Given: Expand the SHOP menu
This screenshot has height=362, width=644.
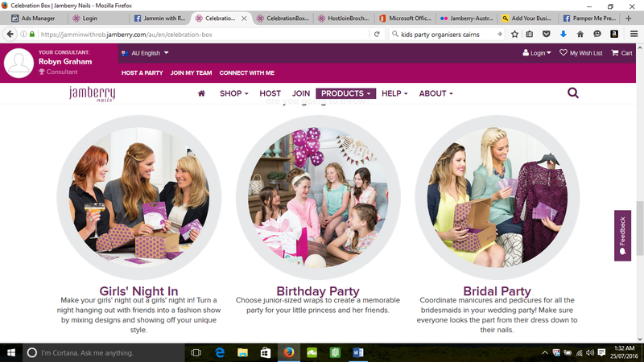Looking at the screenshot, I should tap(233, 93).
